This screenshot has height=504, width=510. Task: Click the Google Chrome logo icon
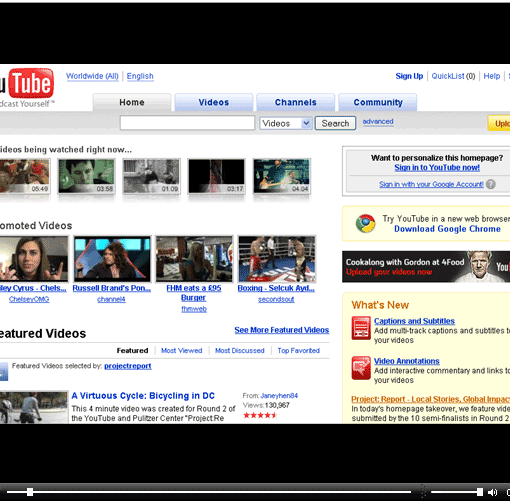coord(365,224)
